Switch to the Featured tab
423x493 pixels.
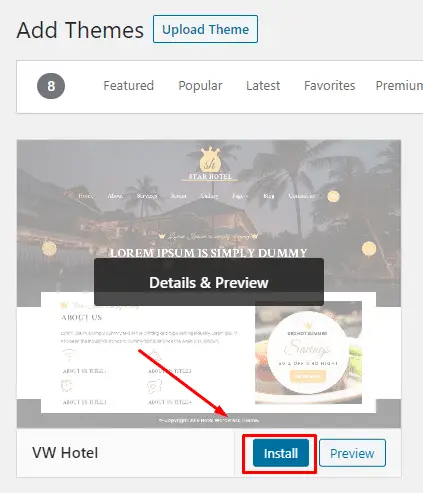(128, 86)
